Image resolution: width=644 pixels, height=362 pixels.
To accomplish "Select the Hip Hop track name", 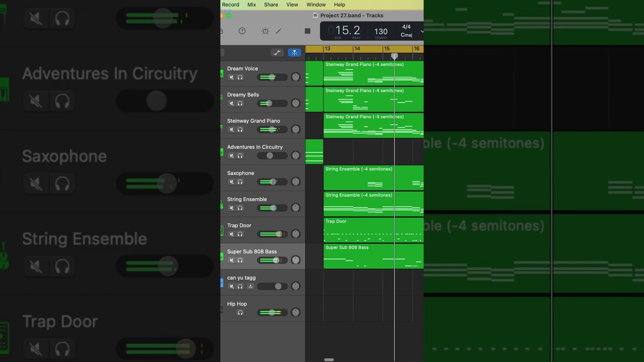I will pyautogui.click(x=237, y=304).
